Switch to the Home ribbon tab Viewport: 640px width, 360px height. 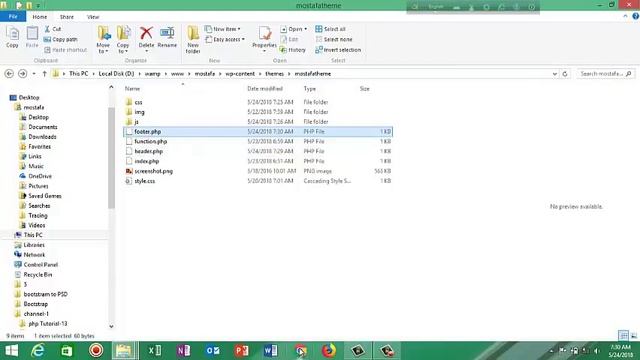point(40,17)
